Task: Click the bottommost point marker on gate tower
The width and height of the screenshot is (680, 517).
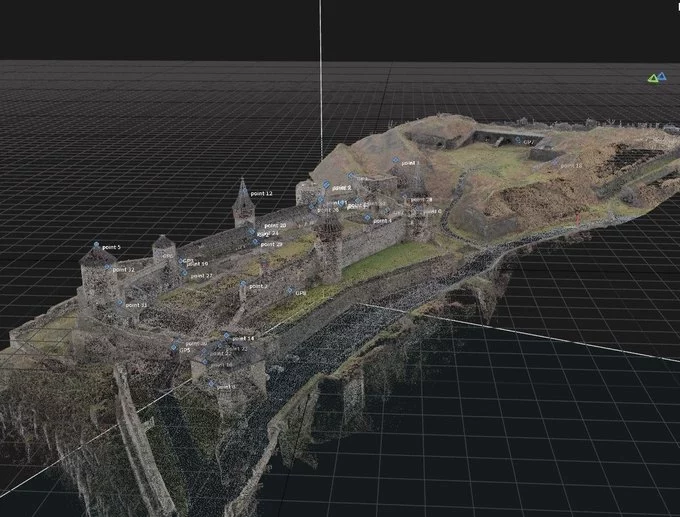Action: point(211,385)
